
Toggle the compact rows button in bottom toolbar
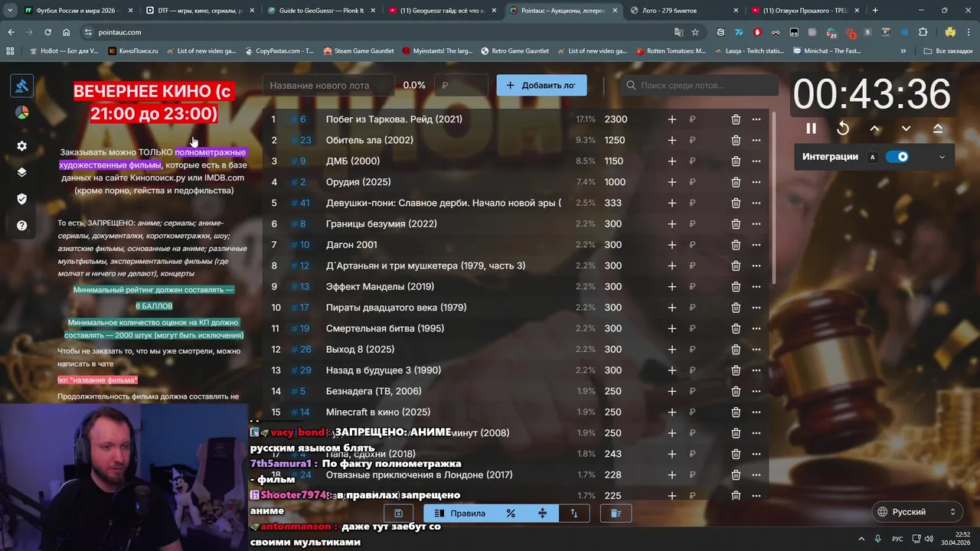point(543,514)
